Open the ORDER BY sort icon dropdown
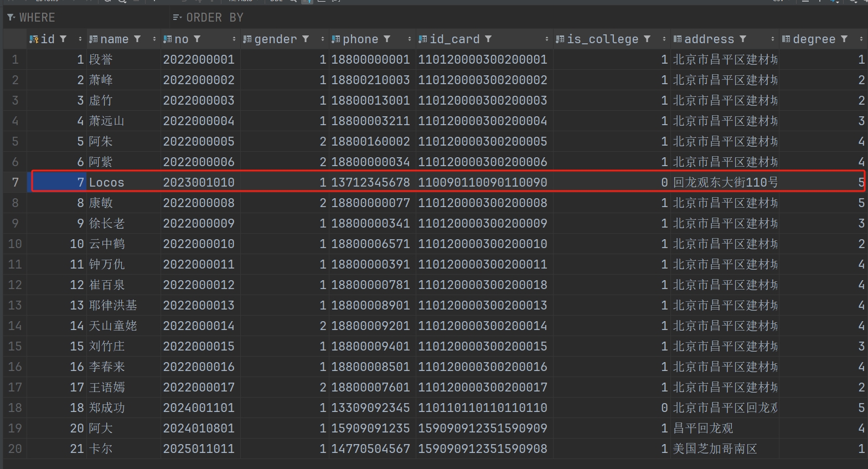 pyautogui.click(x=177, y=18)
